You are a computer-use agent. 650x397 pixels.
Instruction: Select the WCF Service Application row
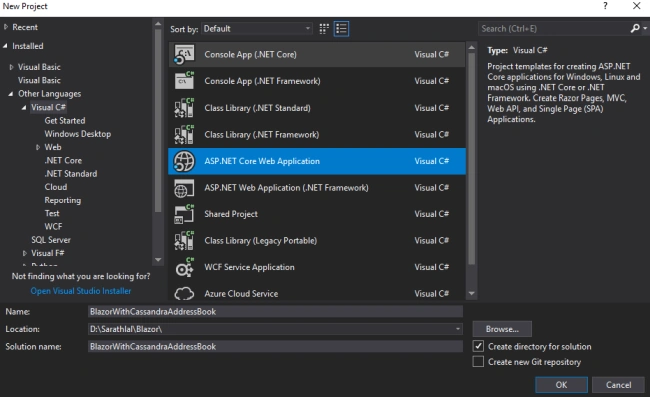click(317, 267)
